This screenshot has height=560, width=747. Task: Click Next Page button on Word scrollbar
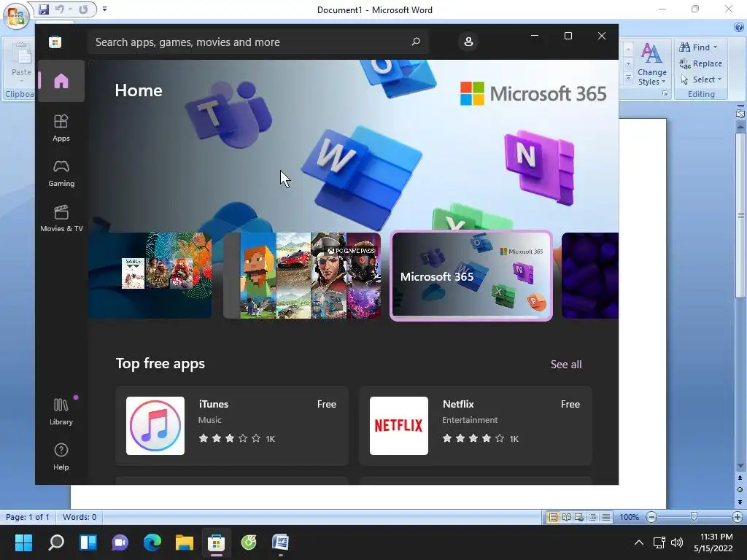pos(740,502)
